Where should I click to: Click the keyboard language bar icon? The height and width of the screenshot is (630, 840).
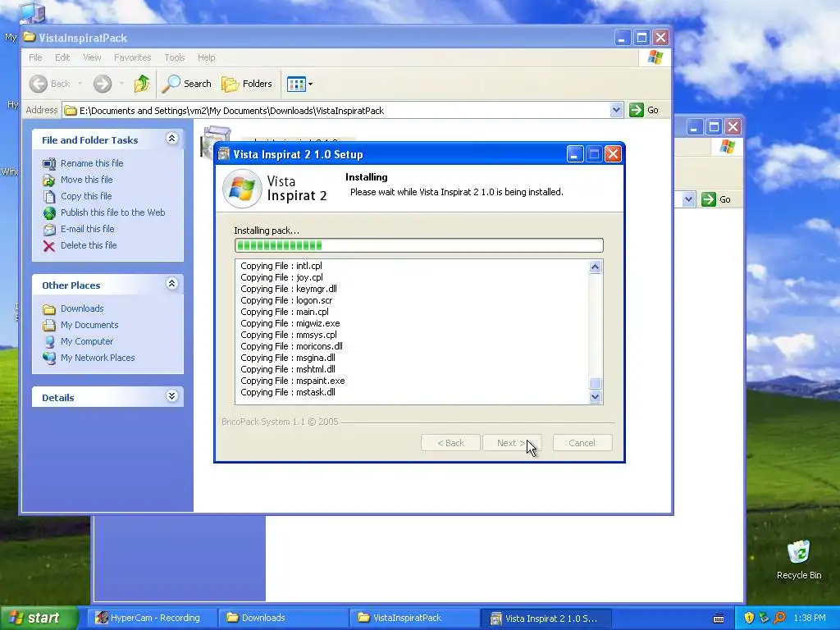pos(719,619)
